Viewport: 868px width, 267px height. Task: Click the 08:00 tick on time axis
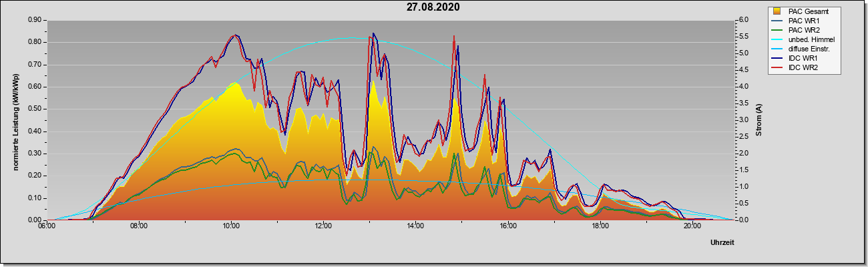click(138, 226)
